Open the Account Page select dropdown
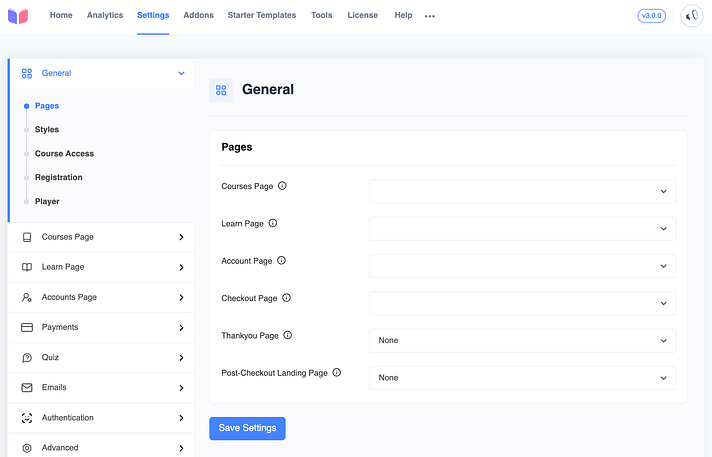Viewport: 712px width, 457px height. pyautogui.click(x=522, y=266)
